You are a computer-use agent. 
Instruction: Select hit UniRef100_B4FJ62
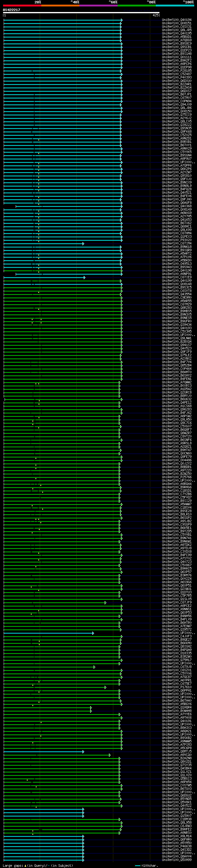click(177, 413)
